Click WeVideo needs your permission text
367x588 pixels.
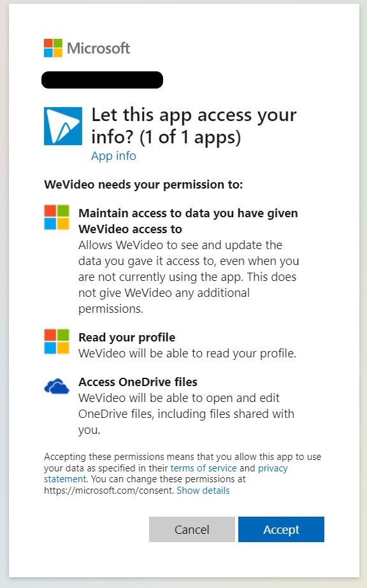pos(143,185)
